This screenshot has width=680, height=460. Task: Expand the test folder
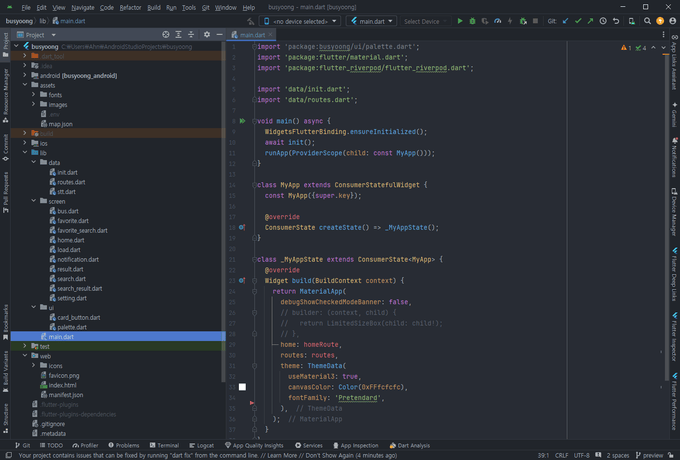25,346
